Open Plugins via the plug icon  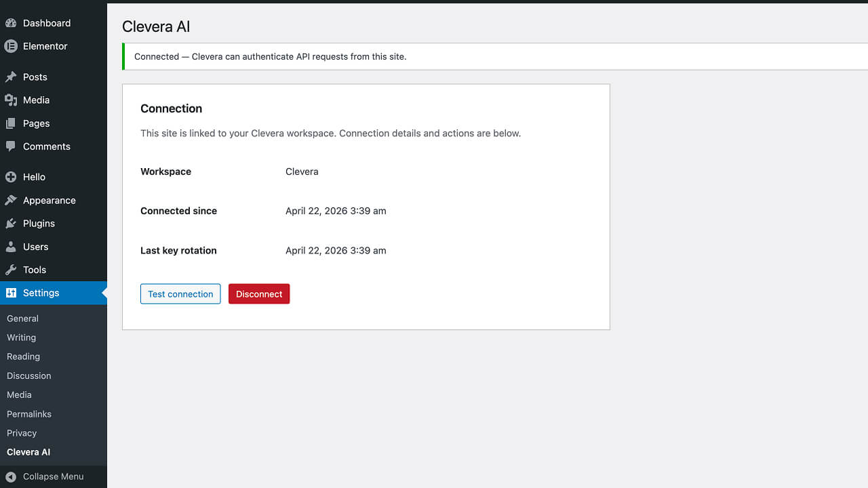pyautogui.click(x=12, y=223)
